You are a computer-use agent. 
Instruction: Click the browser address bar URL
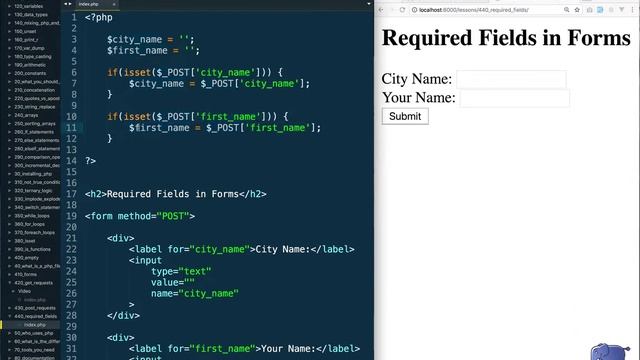point(473,10)
